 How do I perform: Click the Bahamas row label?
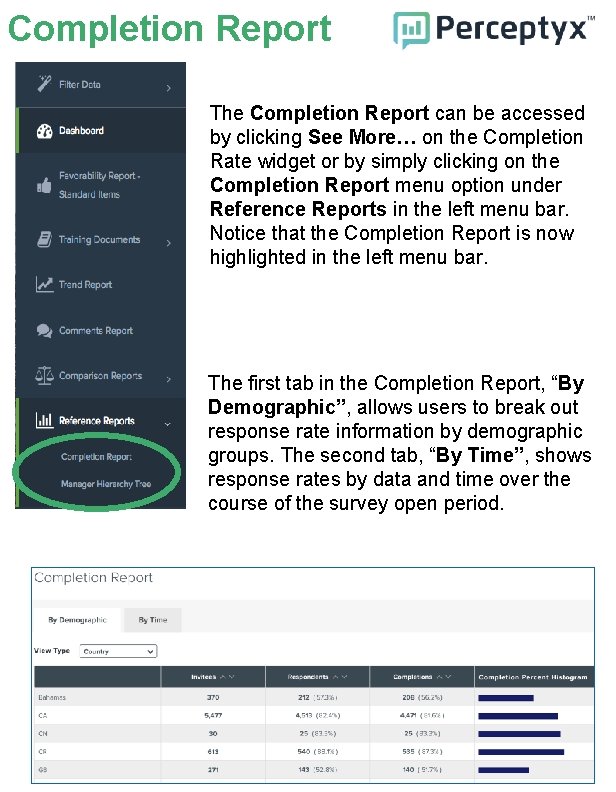52,698
